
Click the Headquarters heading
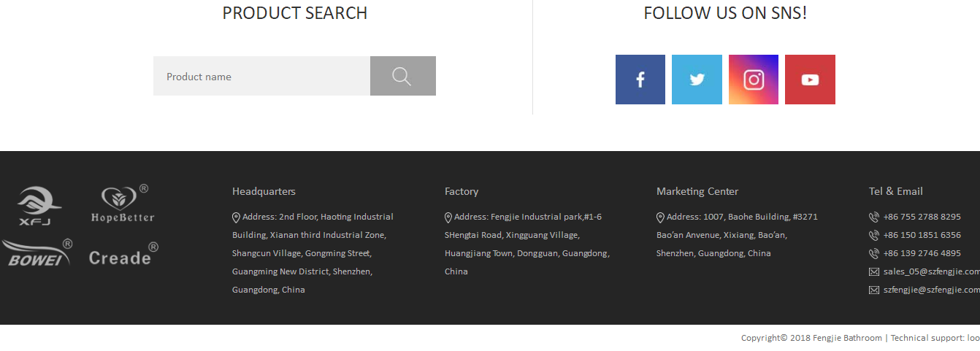click(264, 191)
